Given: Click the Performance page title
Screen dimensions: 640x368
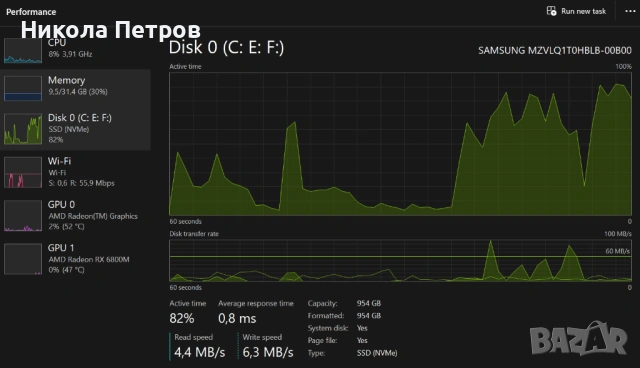Looking at the screenshot, I should [31, 12].
